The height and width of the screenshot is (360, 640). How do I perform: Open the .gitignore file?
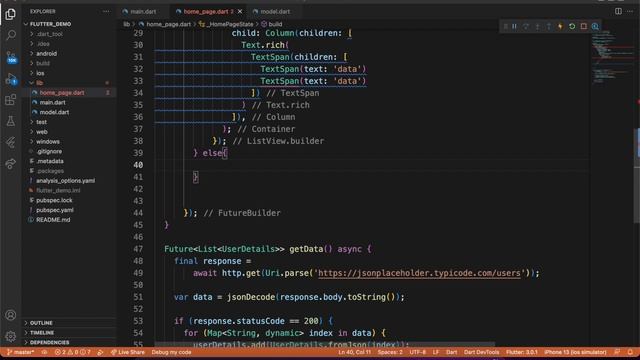pos(49,151)
